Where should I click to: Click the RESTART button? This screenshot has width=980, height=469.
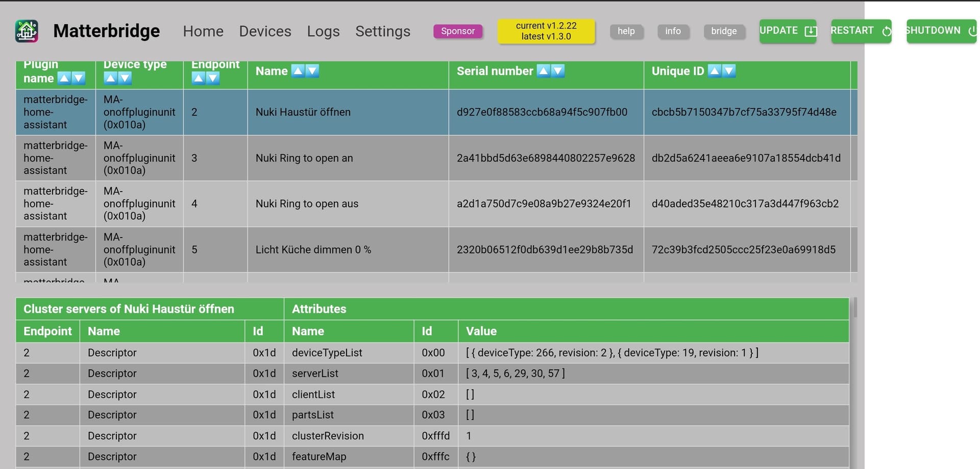coord(861,31)
